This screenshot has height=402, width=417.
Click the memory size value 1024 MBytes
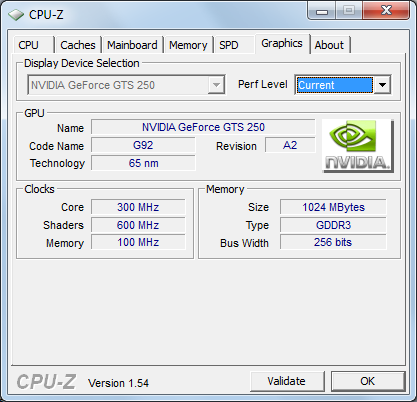click(x=333, y=207)
